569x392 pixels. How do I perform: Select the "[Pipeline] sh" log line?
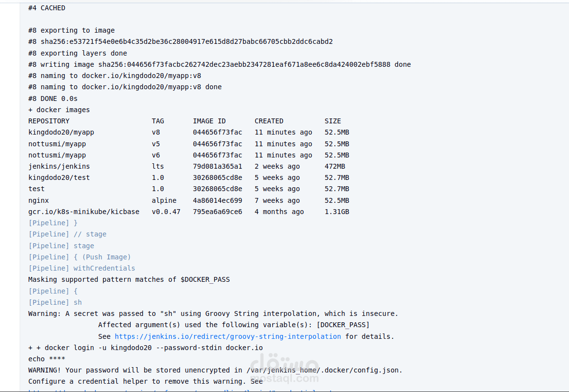pyautogui.click(x=55, y=302)
